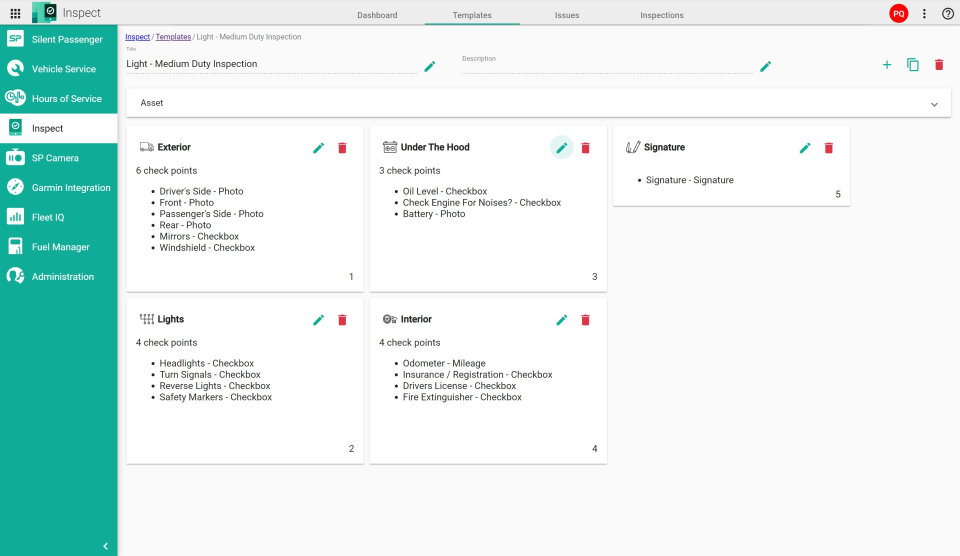The image size is (960, 556).
Task: Expand the Asset panel chevron
Action: 934,104
